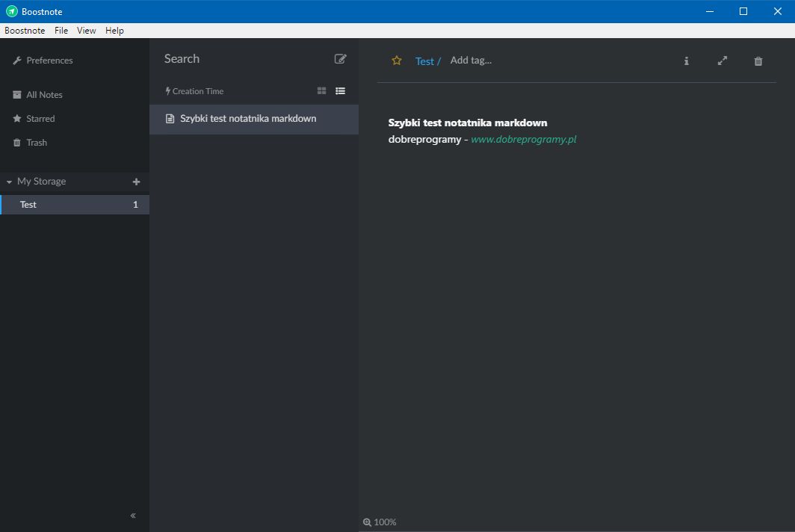
Task: Delete the note with trash icon
Action: point(758,61)
